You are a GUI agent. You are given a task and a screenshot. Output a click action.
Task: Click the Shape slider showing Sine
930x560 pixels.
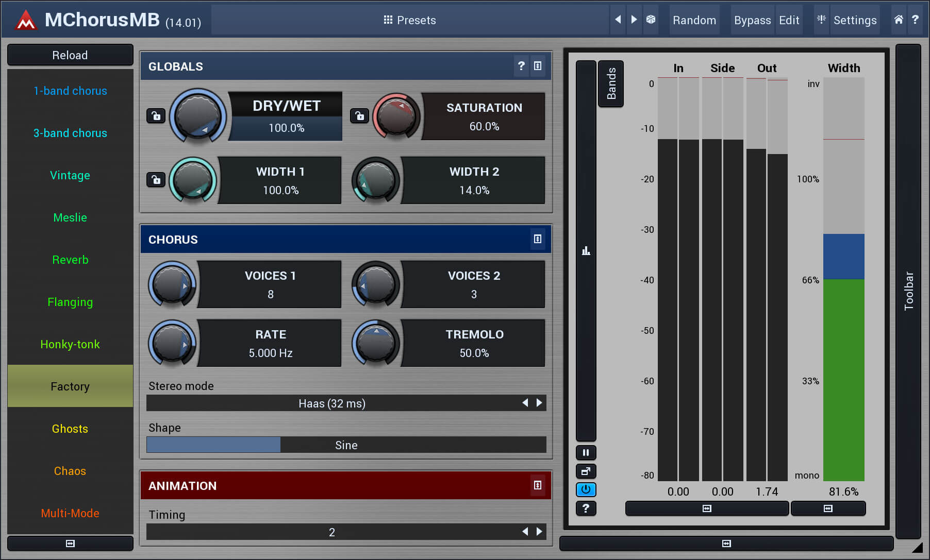(x=346, y=445)
